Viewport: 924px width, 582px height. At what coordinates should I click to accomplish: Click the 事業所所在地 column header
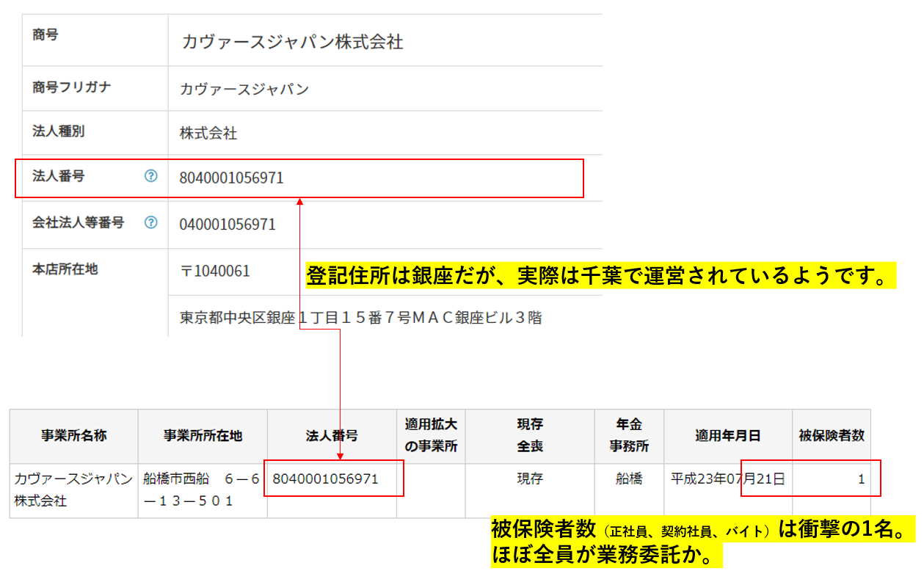203,436
